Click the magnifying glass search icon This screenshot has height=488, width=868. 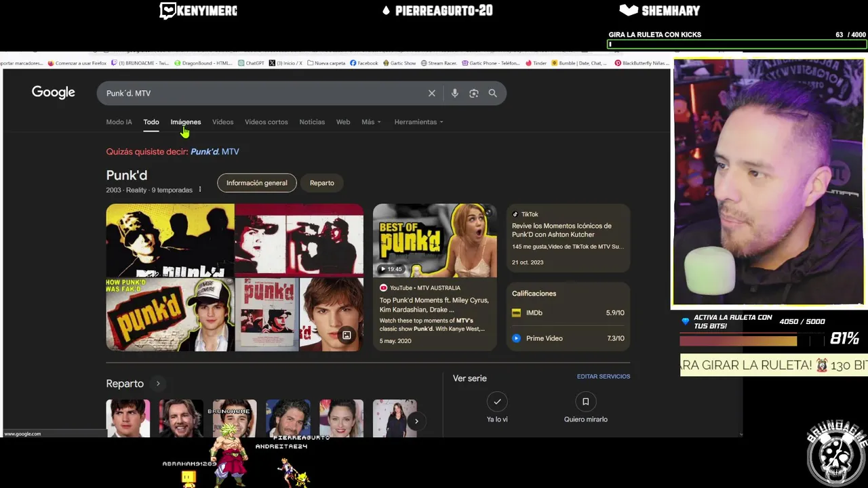493,94
